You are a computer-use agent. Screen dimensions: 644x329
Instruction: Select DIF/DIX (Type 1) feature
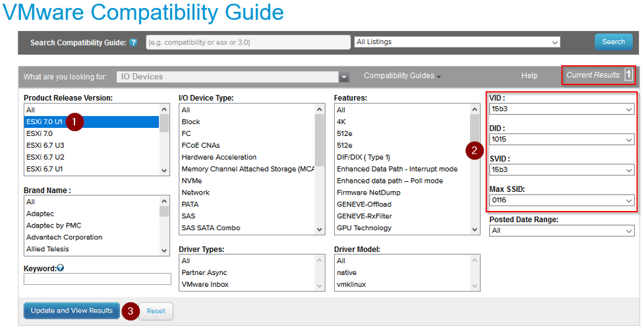tap(403, 158)
